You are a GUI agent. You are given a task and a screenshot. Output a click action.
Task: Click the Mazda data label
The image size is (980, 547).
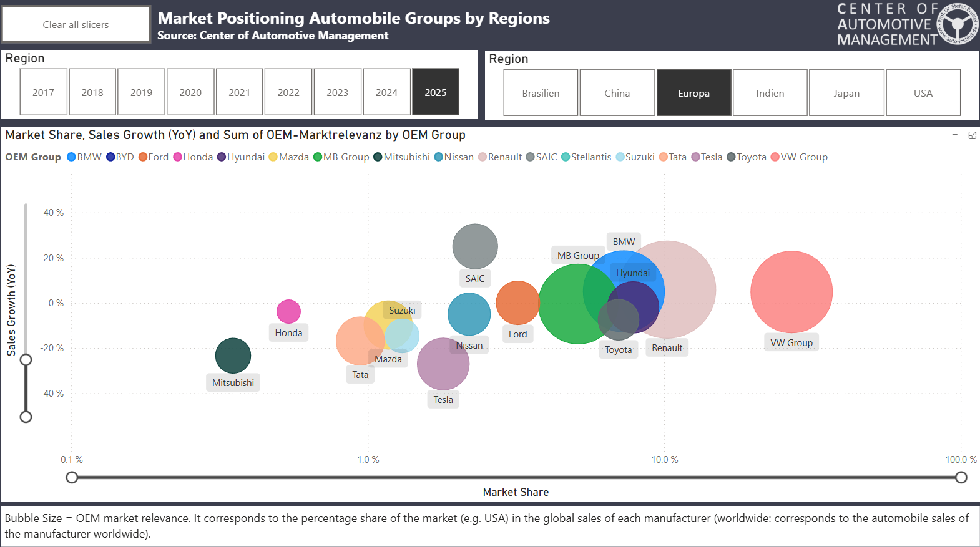388,359
